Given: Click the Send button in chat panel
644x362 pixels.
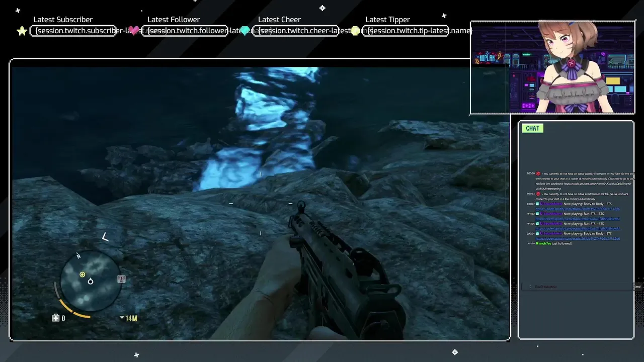Looking at the screenshot, I should [x=637, y=287].
